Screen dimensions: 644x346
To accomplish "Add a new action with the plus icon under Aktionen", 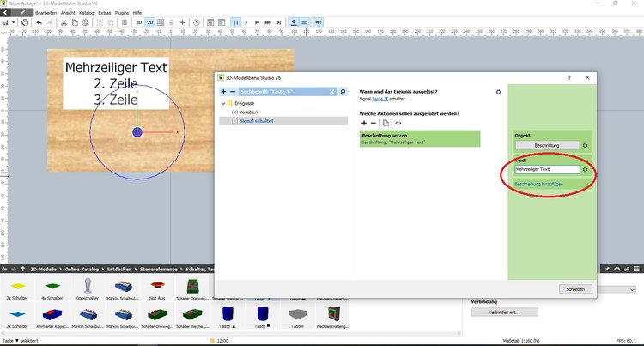I will coord(364,123).
